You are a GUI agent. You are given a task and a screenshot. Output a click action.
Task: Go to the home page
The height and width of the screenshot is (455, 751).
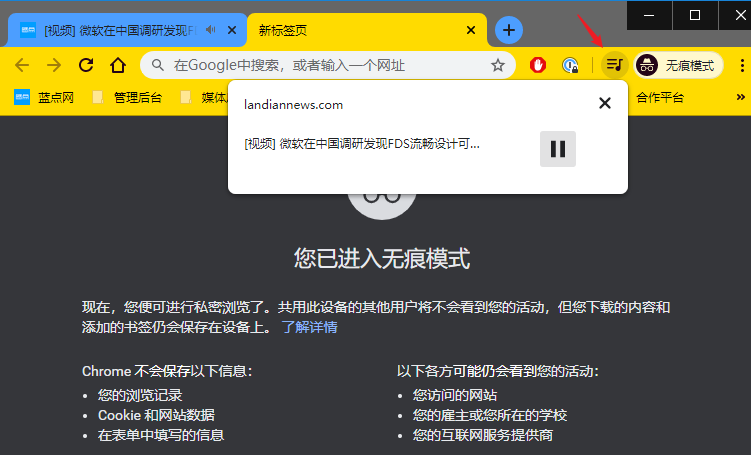click(x=118, y=65)
